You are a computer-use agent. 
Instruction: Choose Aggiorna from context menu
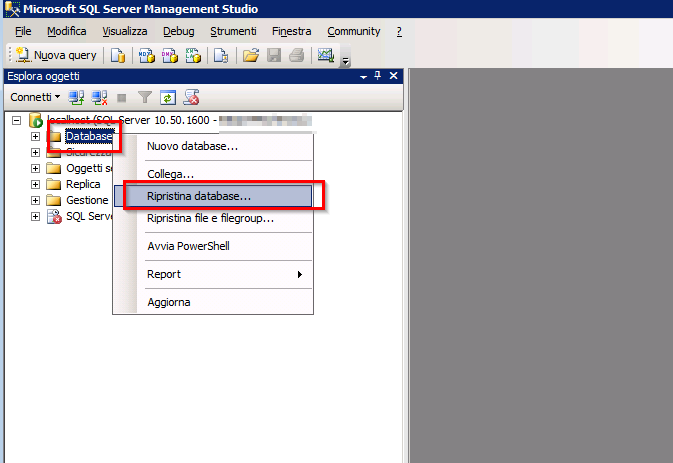pyautogui.click(x=213, y=302)
